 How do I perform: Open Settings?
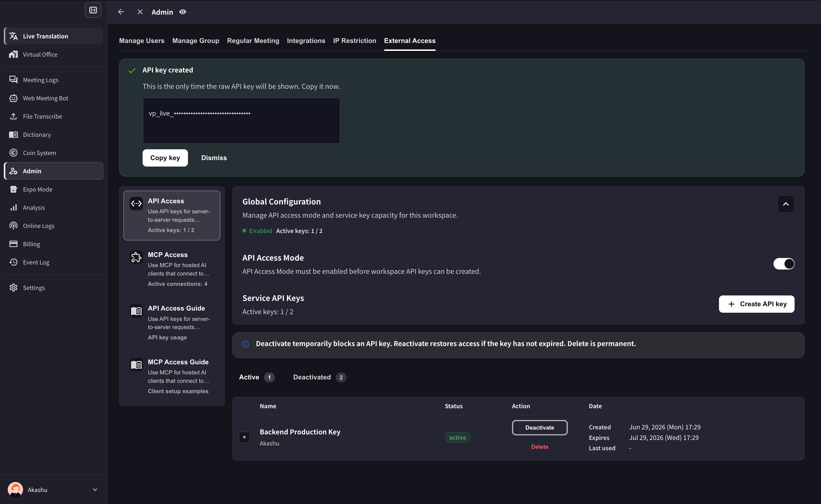[x=53, y=288]
